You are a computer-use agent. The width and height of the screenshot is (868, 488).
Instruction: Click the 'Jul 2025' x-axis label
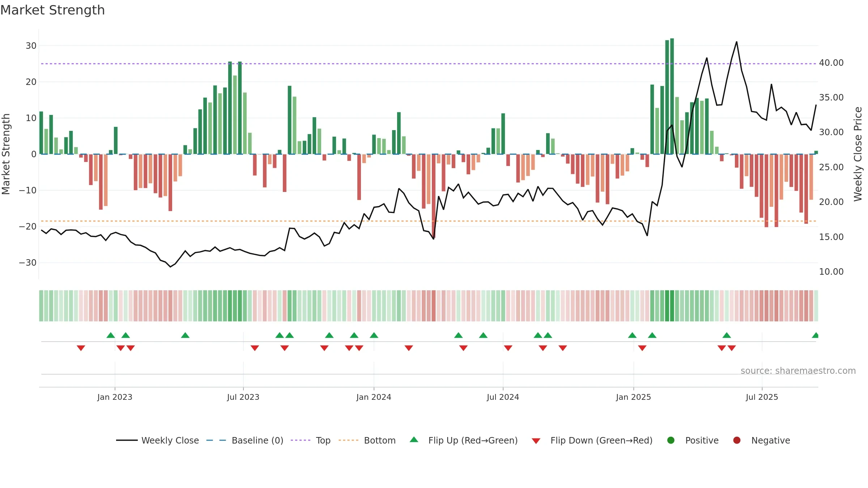[x=762, y=397]
